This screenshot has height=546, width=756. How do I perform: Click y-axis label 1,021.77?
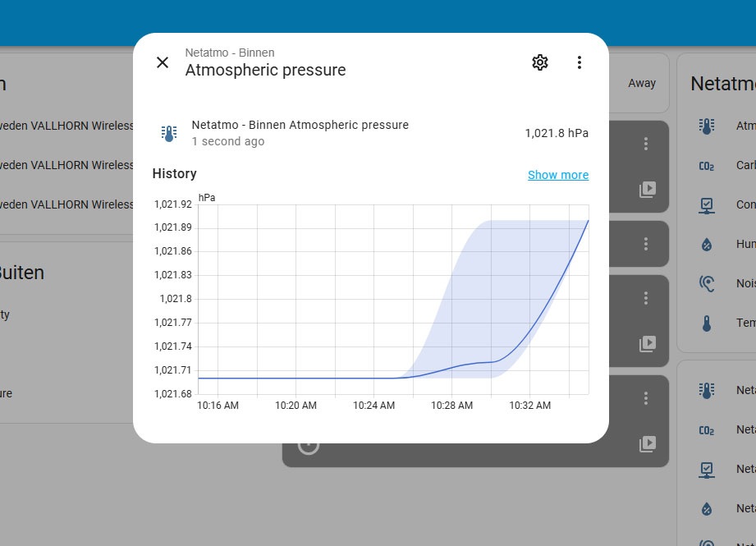tap(173, 322)
